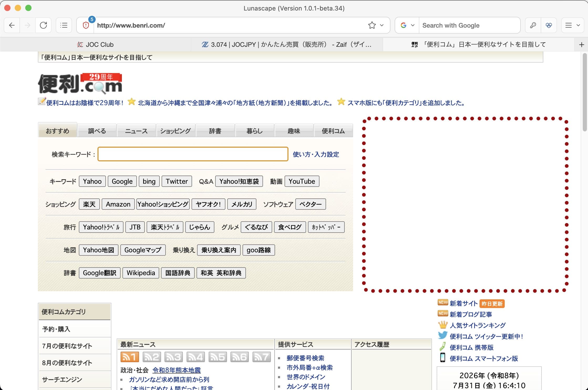The width and height of the screenshot is (588, 390).
Task: Click the blue flower extension icon
Action: coord(549,25)
